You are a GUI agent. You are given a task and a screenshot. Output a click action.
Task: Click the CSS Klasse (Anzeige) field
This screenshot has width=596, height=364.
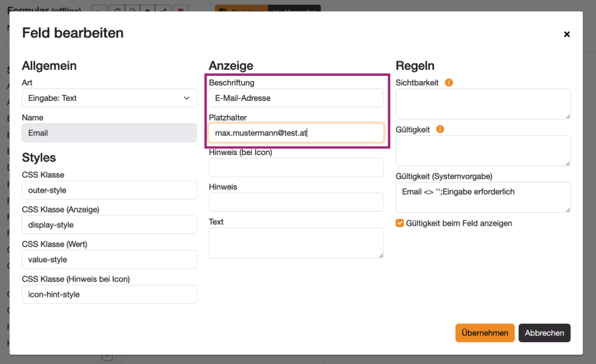109,225
